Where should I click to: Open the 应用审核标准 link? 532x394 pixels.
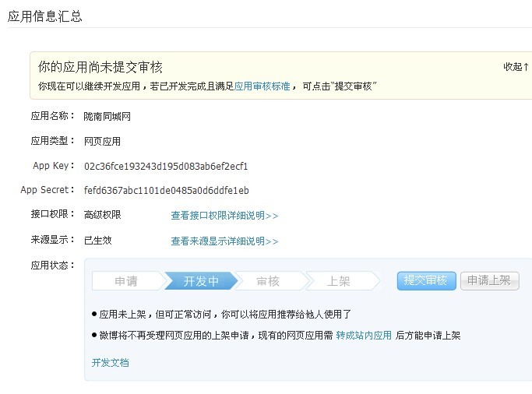pyautogui.click(x=262, y=86)
